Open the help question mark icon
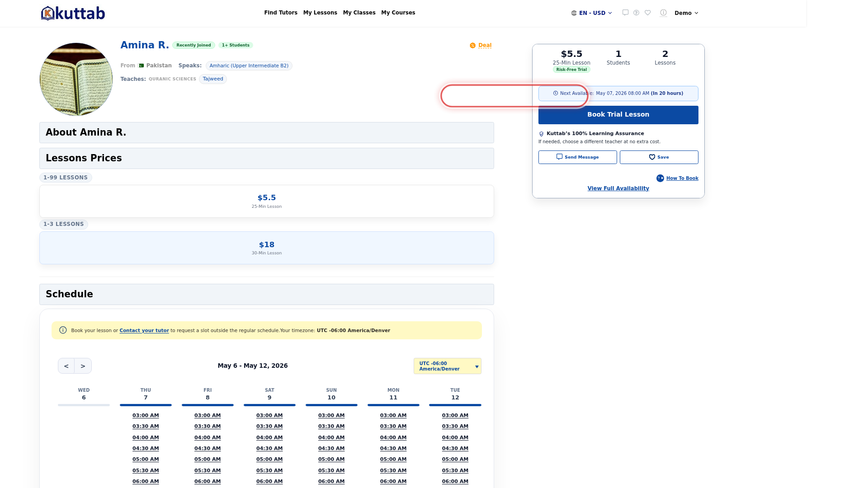Viewport: 868px width, 488px height. [636, 13]
